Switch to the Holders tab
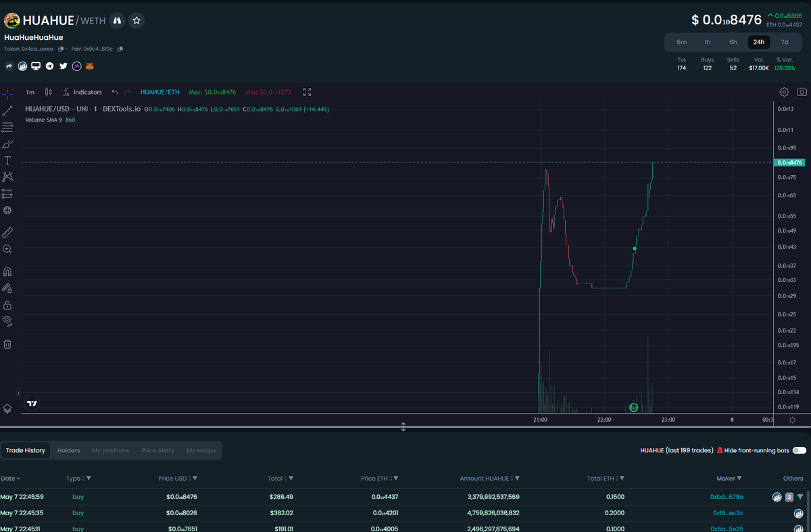Viewport: 811px width, 532px height. pos(68,450)
